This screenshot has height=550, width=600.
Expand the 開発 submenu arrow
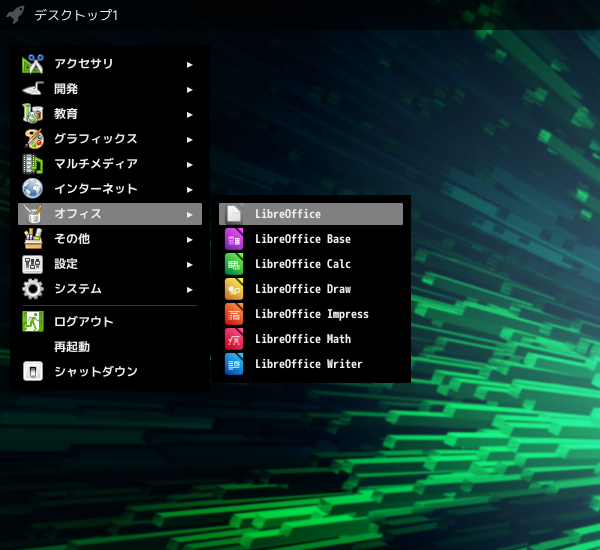tap(189, 90)
